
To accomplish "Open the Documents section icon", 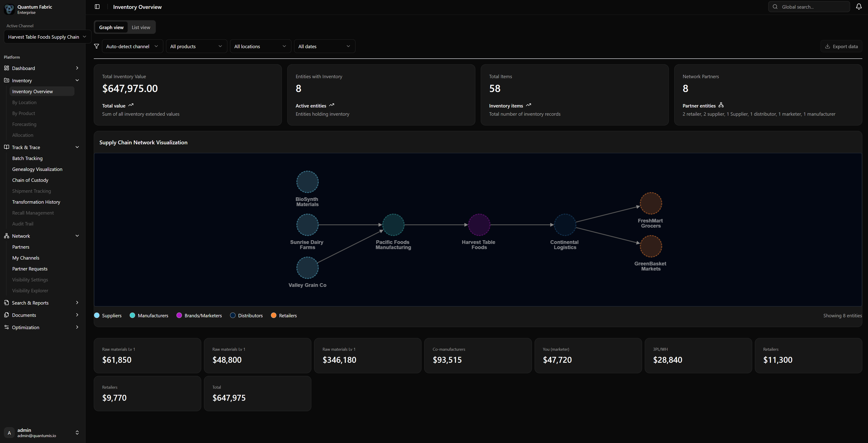I will click(x=6, y=315).
